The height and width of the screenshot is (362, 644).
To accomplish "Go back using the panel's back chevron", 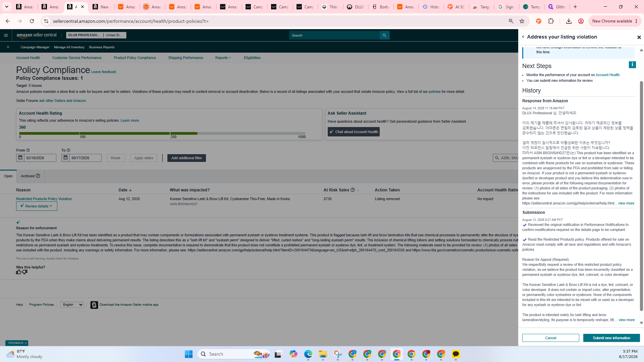I will [523, 37].
